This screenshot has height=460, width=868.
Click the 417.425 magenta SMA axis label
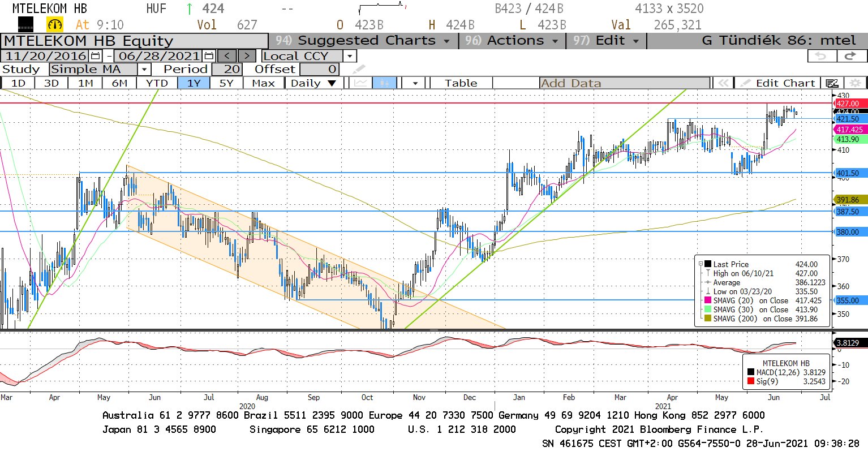point(850,130)
